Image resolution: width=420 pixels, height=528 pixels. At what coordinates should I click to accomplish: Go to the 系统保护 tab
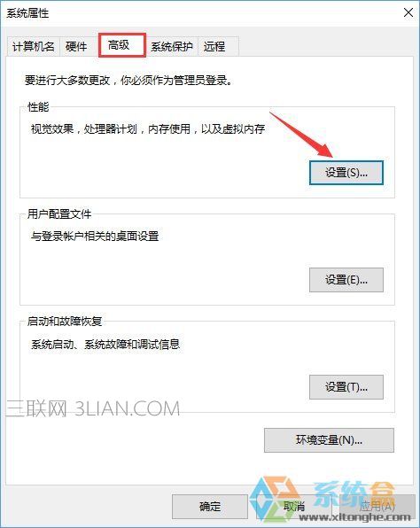point(172,46)
